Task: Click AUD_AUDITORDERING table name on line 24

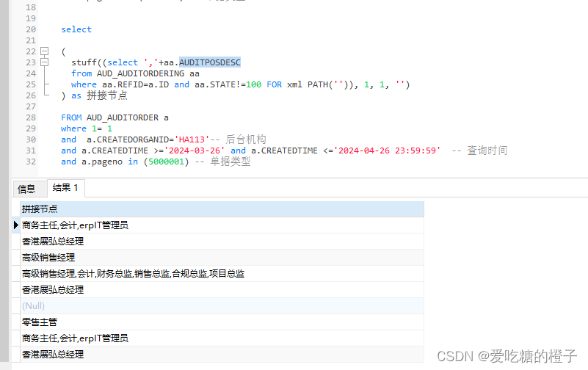Action: tap(141, 73)
